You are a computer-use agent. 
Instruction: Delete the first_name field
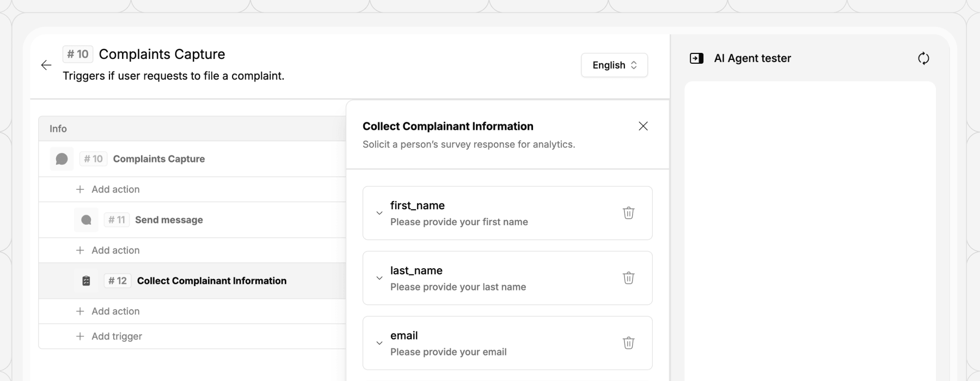pyautogui.click(x=628, y=213)
